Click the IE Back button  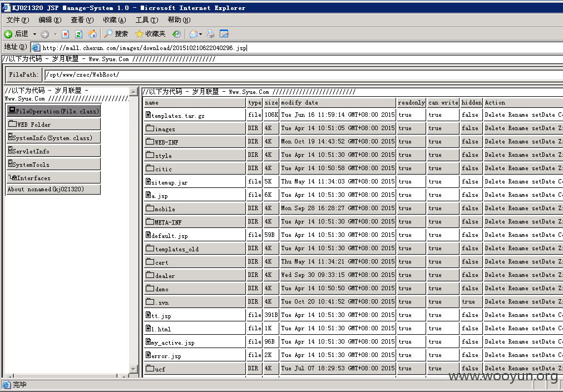(16, 34)
